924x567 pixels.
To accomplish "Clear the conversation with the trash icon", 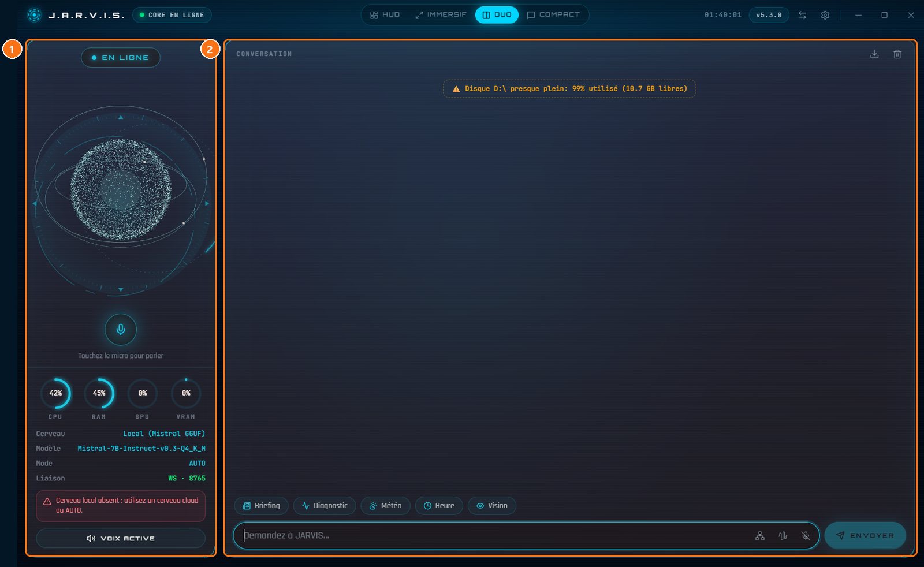I will [x=897, y=54].
